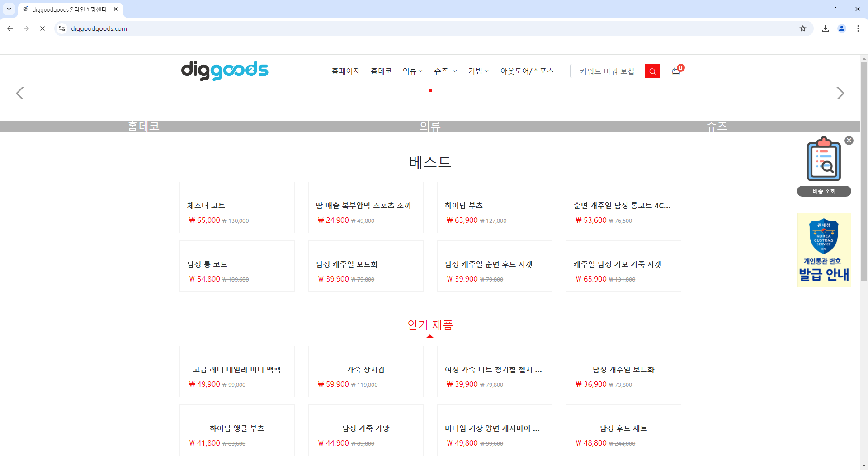Open browser downloads
This screenshot has width=868, height=470.
click(x=826, y=28)
